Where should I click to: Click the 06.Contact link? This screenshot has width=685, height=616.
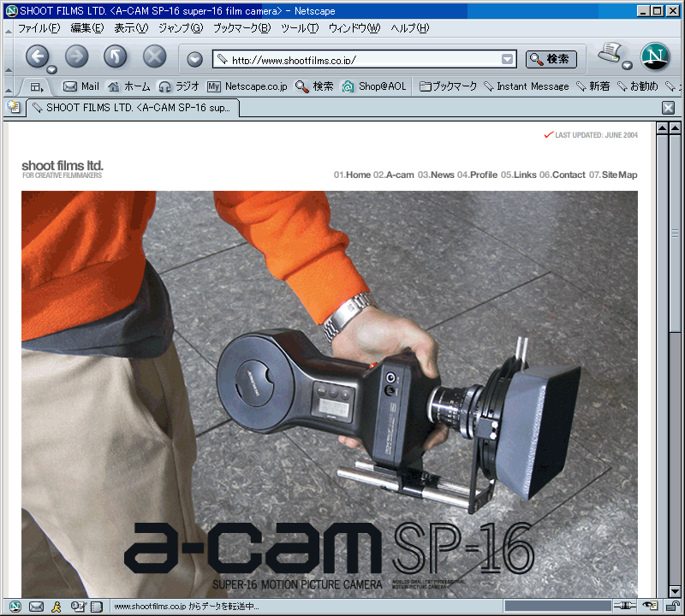pos(563,175)
